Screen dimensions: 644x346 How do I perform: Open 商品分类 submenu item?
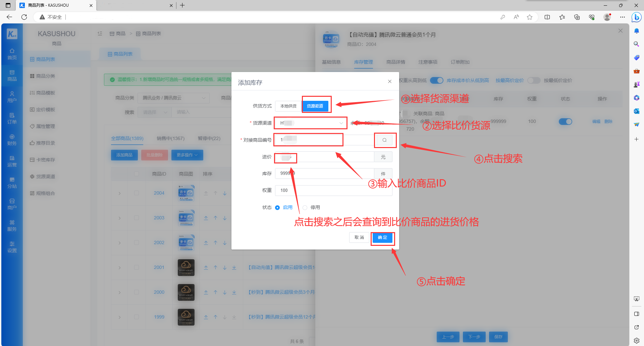click(57, 76)
